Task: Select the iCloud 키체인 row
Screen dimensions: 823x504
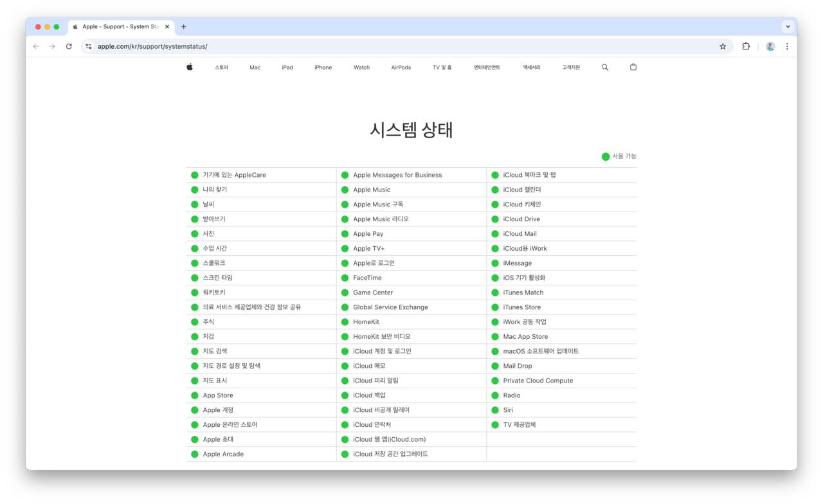Action: click(x=561, y=204)
